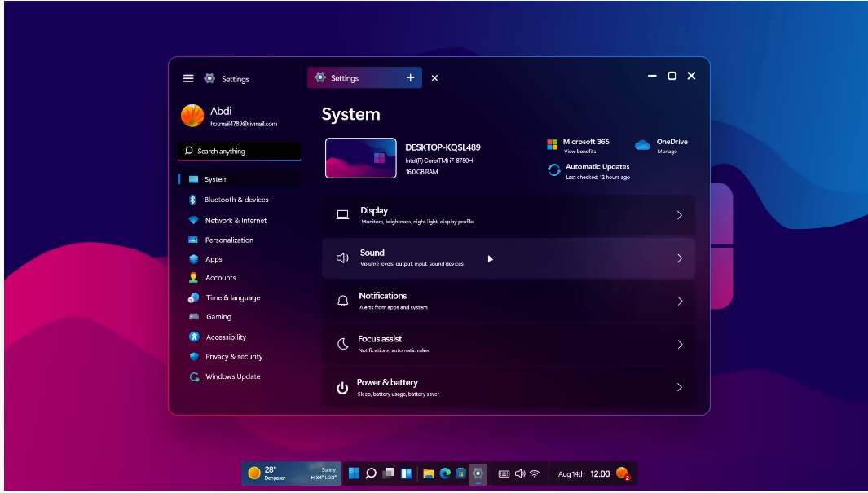Viewport: 868px width, 493px height.
Task: Open the Windows Start menu
Action: (354, 473)
